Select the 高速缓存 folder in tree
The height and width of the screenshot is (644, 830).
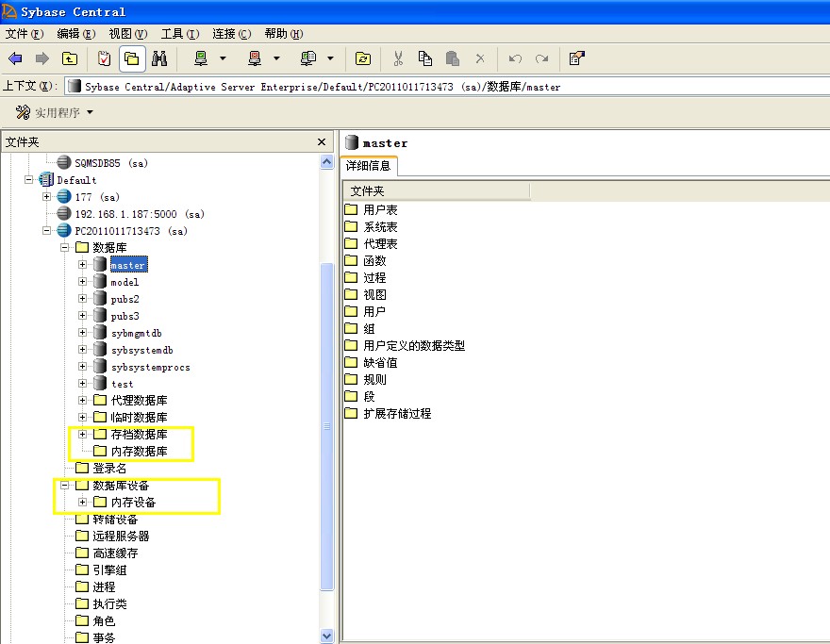[115, 553]
